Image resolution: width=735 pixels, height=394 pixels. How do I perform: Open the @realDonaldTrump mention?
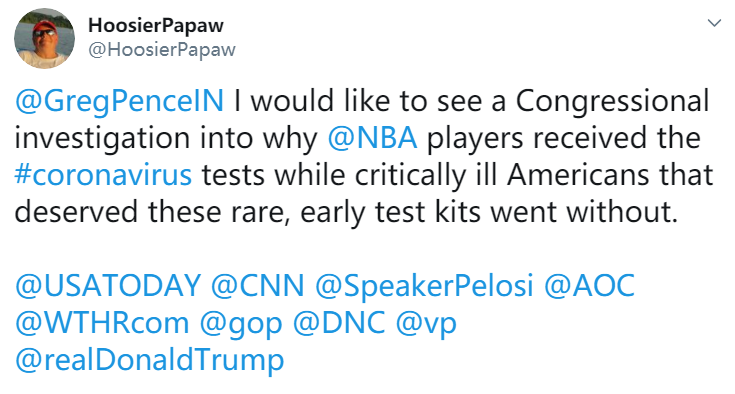coord(150,361)
